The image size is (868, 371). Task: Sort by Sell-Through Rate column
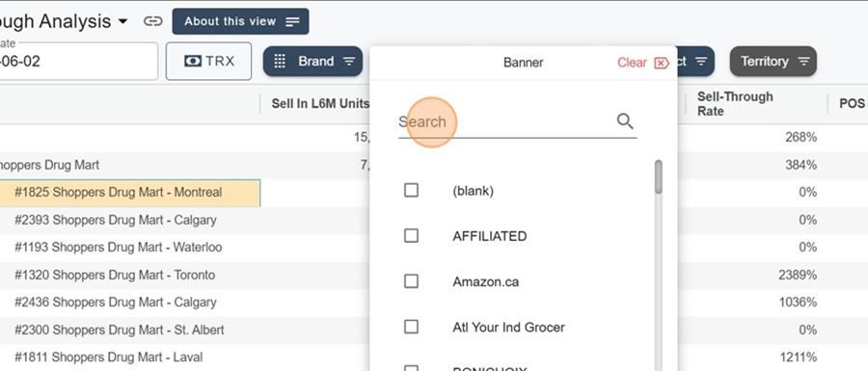pos(735,104)
